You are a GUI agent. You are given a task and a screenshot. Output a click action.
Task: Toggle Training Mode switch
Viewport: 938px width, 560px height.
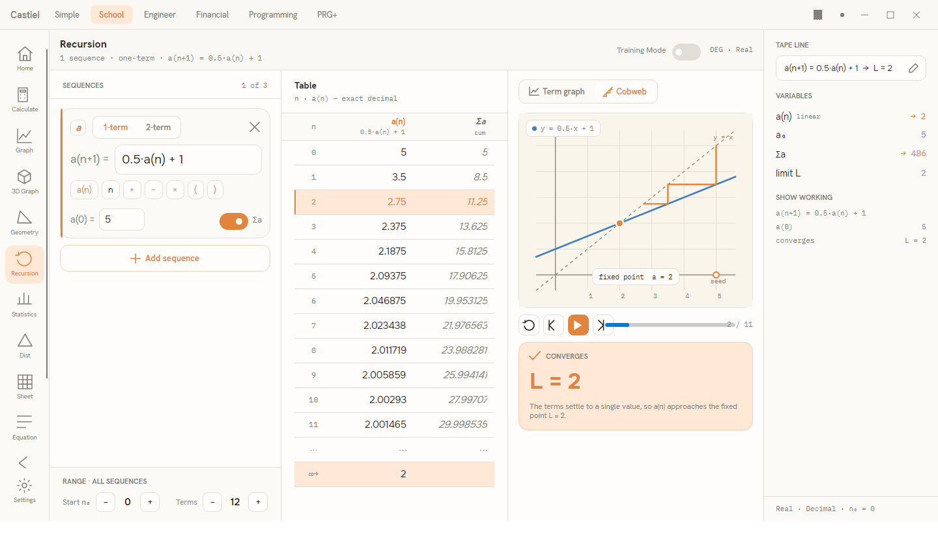(686, 52)
